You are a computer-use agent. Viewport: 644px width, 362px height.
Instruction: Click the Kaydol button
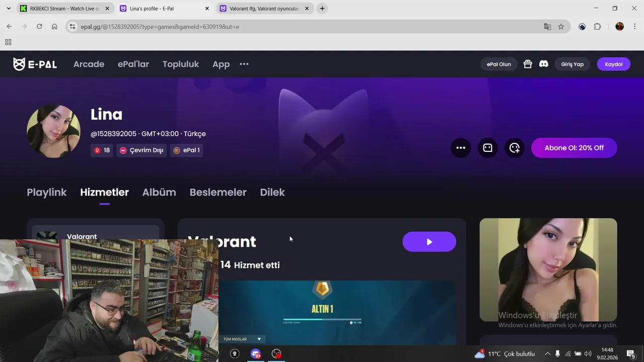pyautogui.click(x=613, y=64)
